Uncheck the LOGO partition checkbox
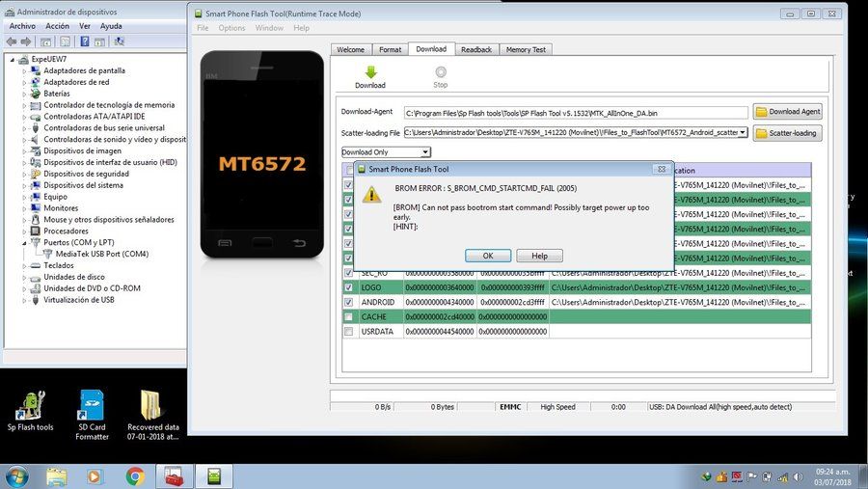The width and height of the screenshot is (868, 489). (349, 287)
